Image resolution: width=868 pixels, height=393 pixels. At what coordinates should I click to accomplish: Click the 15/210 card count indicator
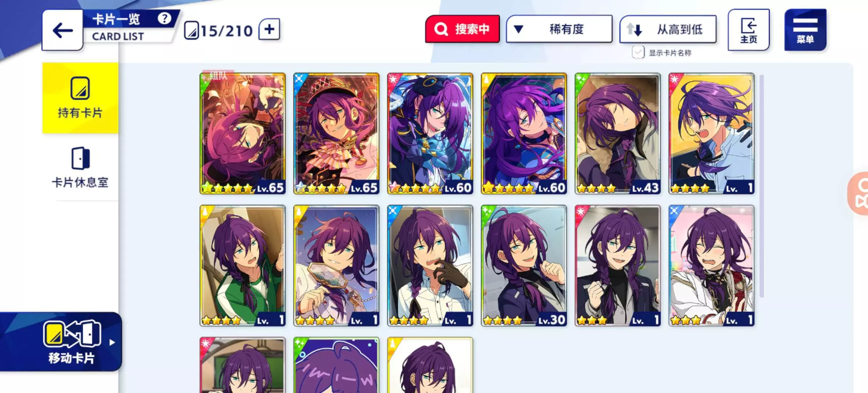218,31
